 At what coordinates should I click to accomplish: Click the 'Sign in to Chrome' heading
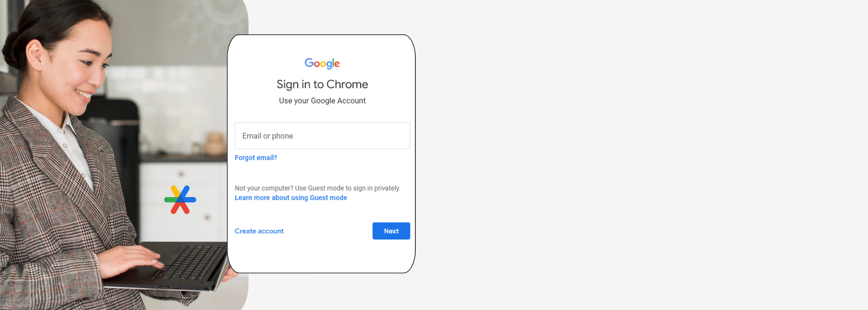pyautogui.click(x=322, y=84)
